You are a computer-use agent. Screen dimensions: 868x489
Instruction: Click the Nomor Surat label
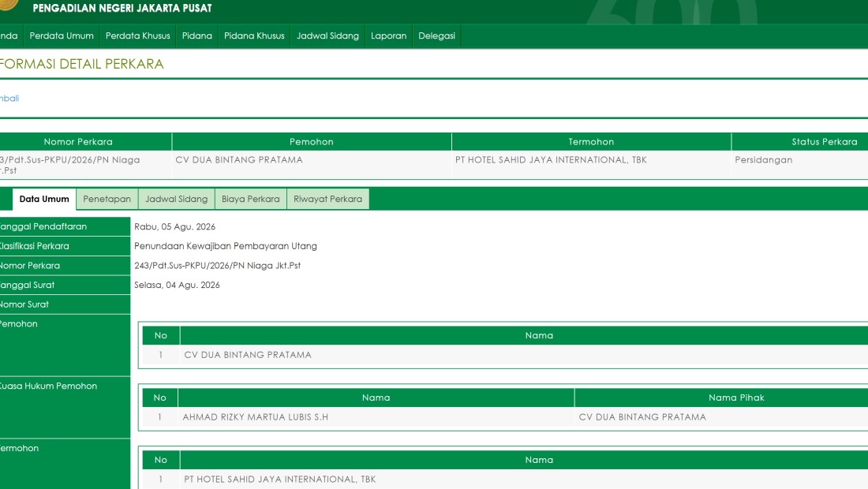24,304
